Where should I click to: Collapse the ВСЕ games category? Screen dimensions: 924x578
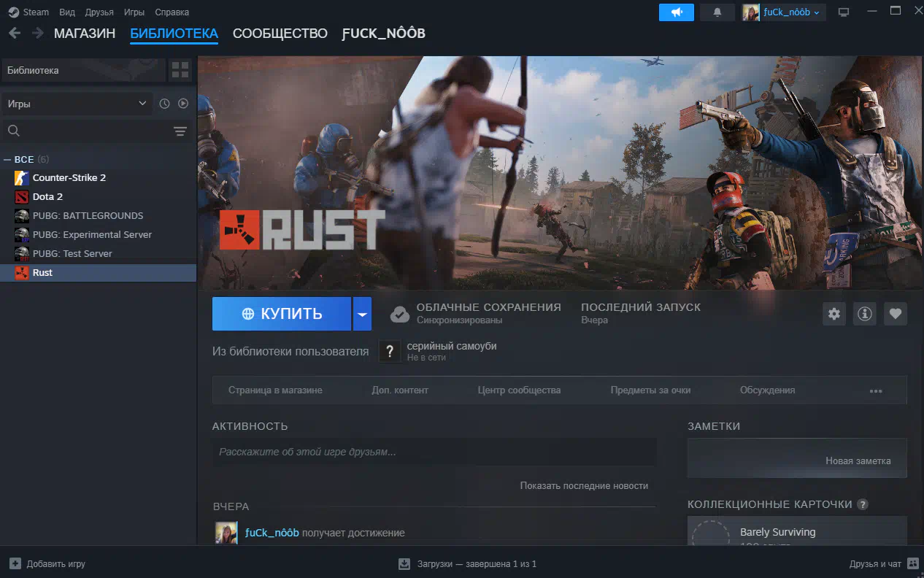[x=7, y=159]
